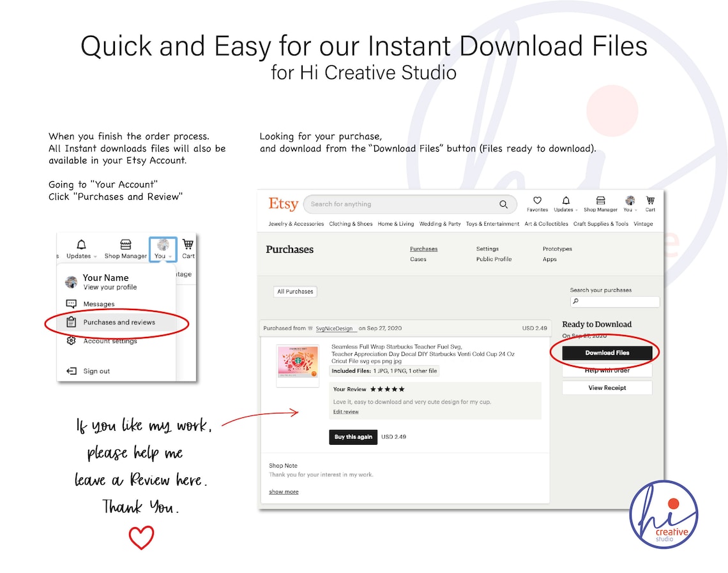This screenshot has width=728, height=573.
Task: Switch to the Public Profile section
Action: (494, 259)
